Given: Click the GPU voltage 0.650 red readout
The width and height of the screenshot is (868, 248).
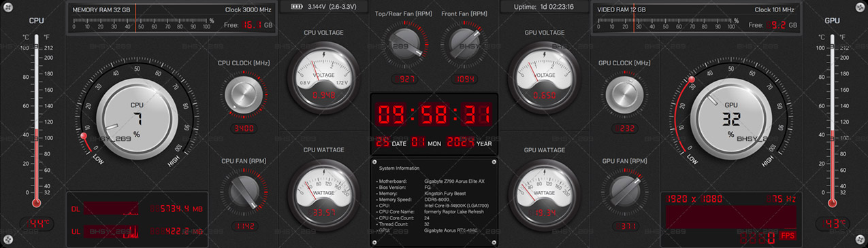Looking at the screenshot, I should pos(544,95).
